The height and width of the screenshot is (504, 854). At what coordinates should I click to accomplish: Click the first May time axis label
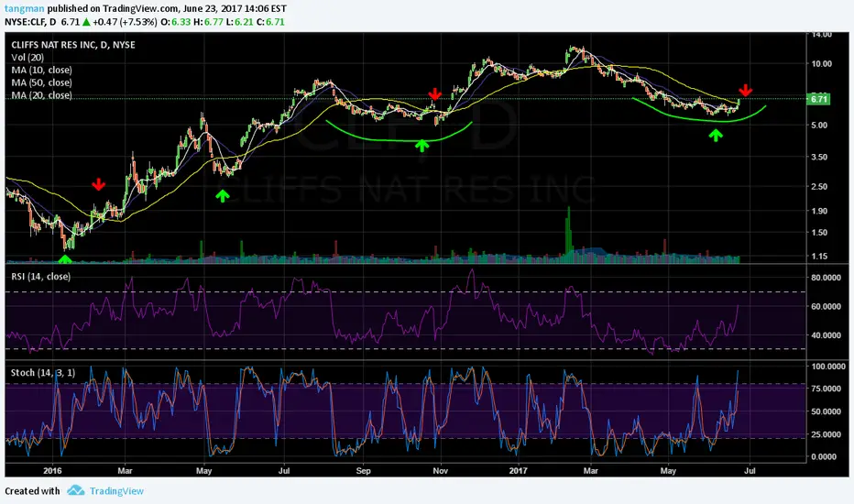pyautogui.click(x=203, y=470)
